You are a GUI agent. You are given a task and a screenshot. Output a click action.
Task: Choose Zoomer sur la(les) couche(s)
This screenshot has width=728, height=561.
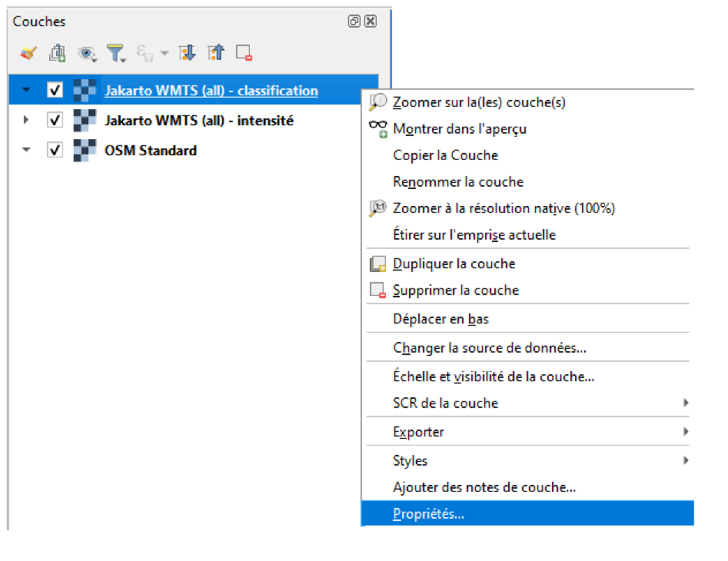pyautogui.click(x=479, y=102)
